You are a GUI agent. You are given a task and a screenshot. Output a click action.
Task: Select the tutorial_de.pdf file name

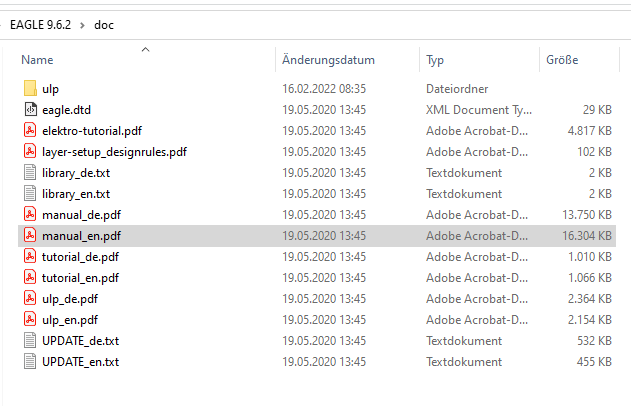pos(80,257)
